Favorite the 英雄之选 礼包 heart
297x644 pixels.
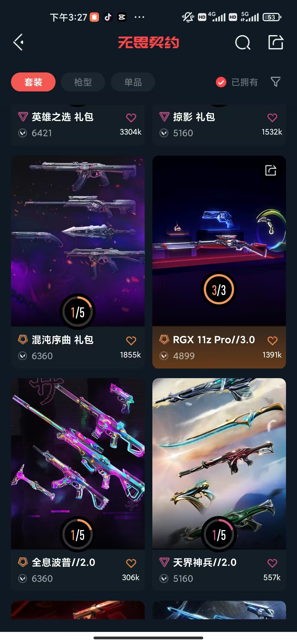(131, 118)
